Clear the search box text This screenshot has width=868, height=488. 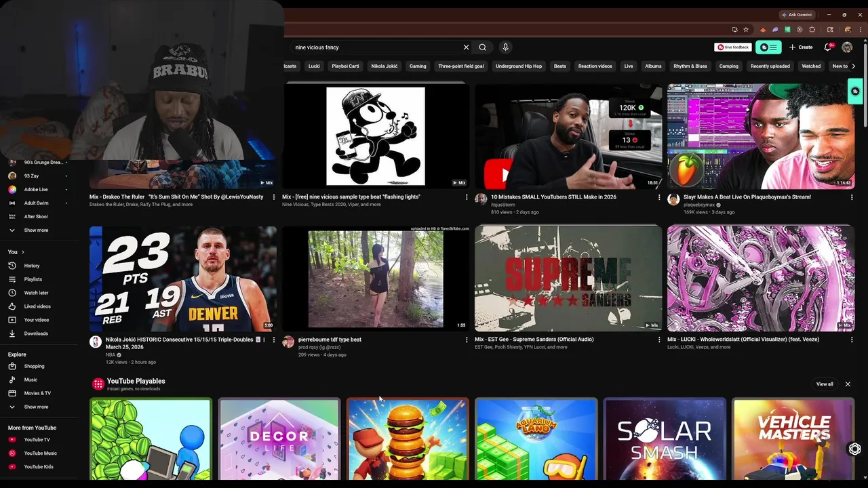pos(466,47)
